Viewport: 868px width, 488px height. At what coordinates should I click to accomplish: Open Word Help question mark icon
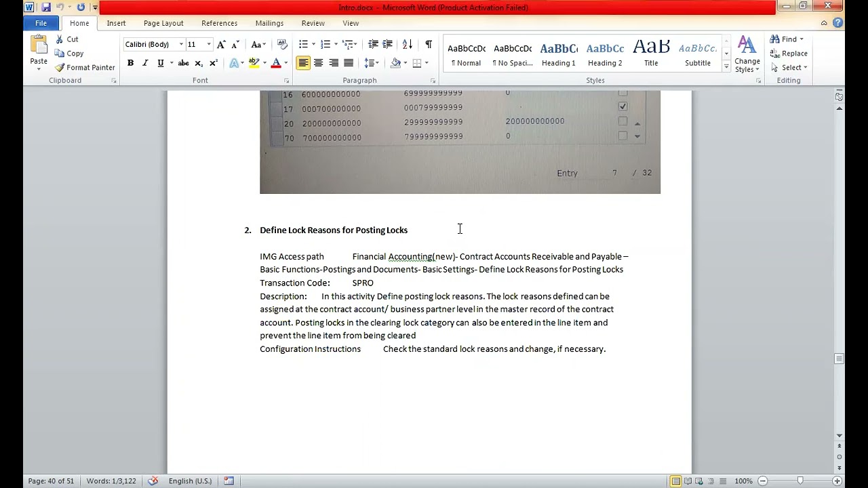click(x=838, y=23)
